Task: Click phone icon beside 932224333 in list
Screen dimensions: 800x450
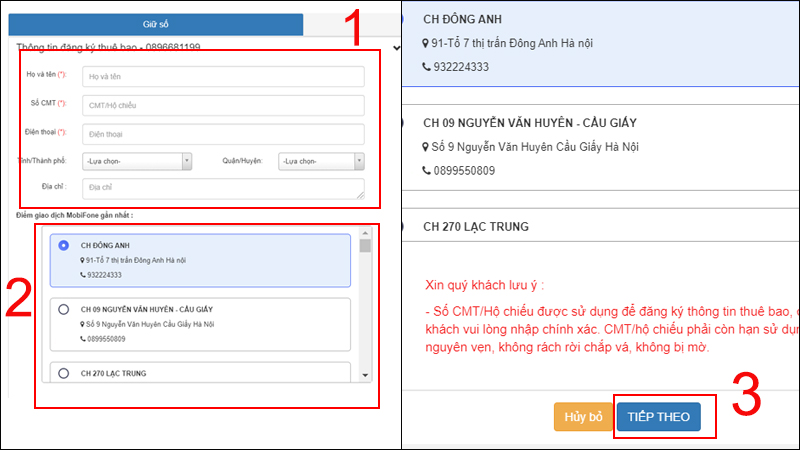Action: (83, 275)
